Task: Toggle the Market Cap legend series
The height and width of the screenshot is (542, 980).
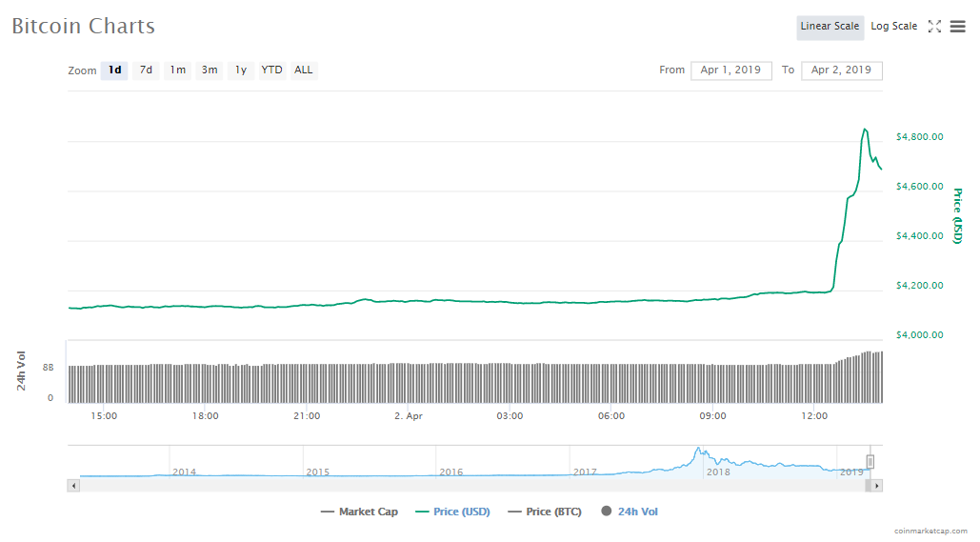Action: (x=360, y=512)
